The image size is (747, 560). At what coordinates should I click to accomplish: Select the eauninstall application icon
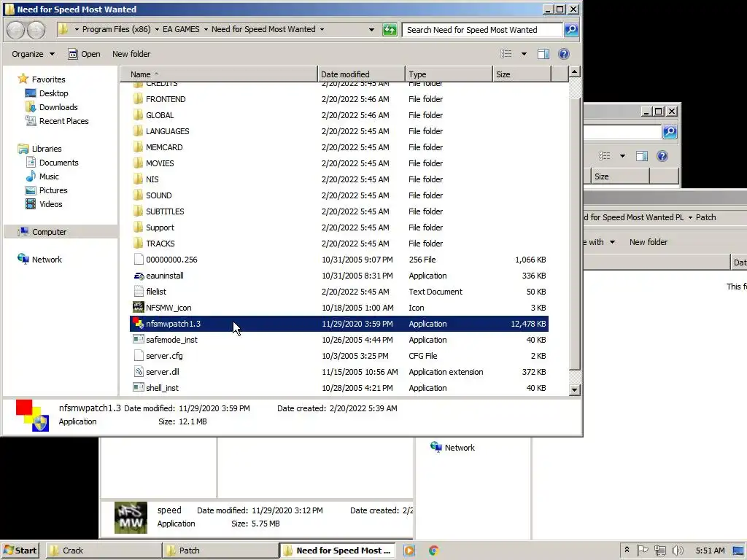pyautogui.click(x=139, y=276)
